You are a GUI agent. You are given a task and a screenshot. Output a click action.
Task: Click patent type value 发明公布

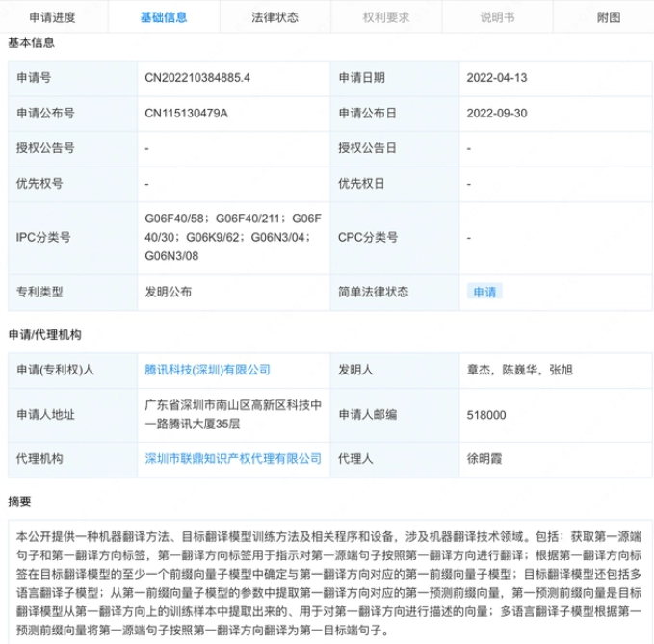pos(169,292)
